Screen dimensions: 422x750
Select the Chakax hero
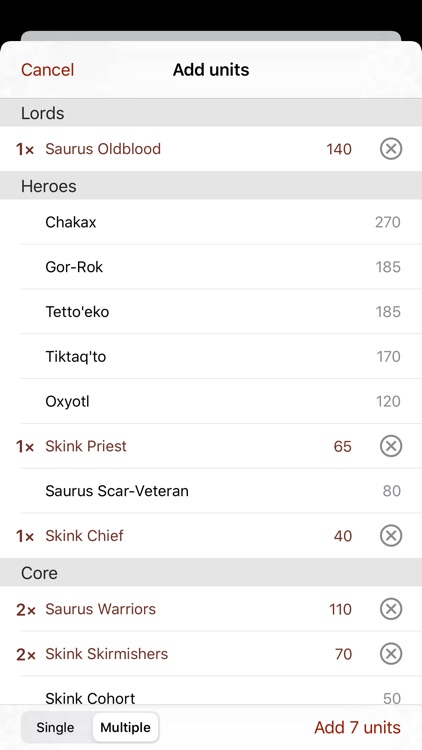click(211, 222)
